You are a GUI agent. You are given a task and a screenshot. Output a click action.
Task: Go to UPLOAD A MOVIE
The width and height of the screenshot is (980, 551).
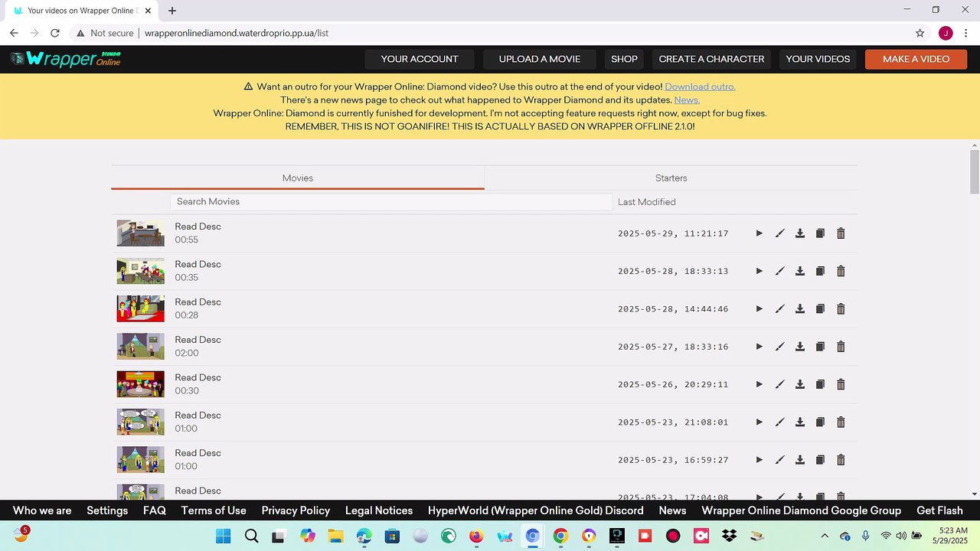pyautogui.click(x=540, y=59)
